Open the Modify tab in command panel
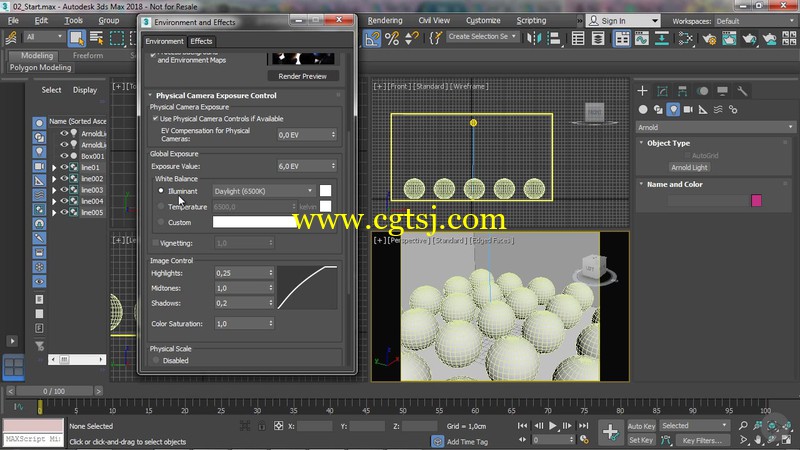 coord(662,91)
